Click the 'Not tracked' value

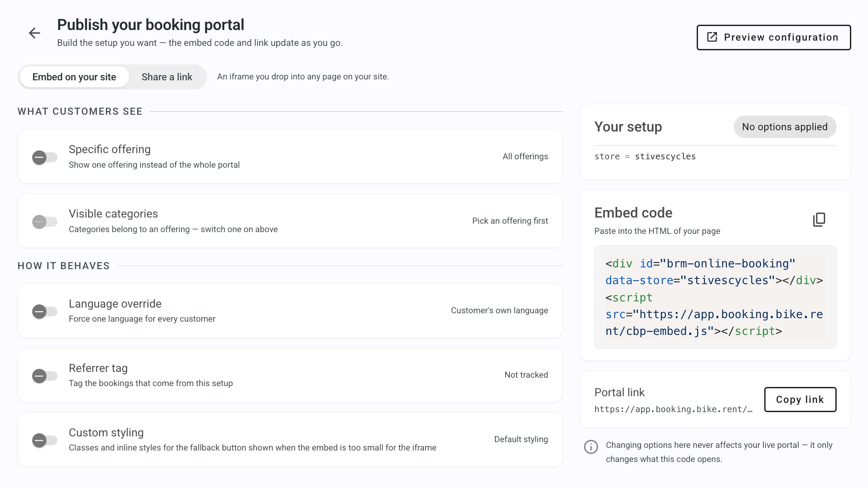(x=526, y=375)
